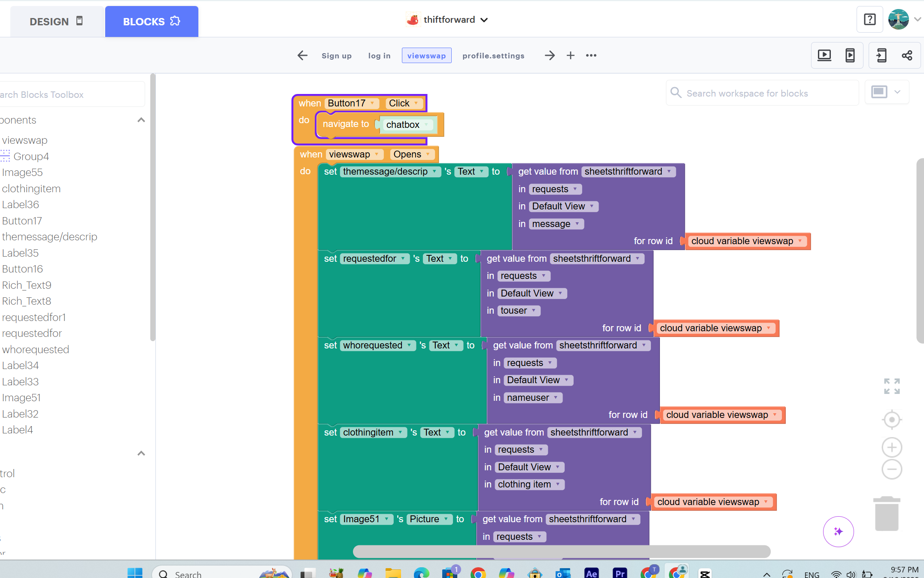Click the share project icon
The image size is (924, 578).
coord(907,55)
